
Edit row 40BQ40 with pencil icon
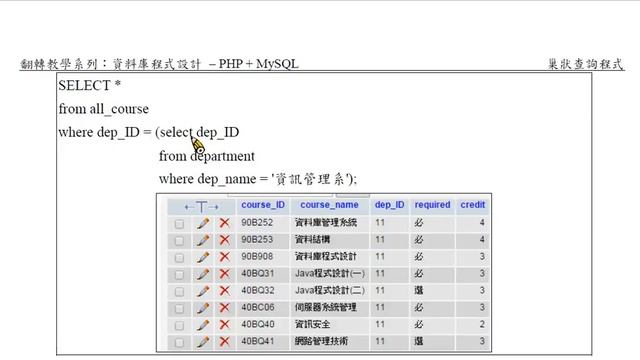[203, 325]
